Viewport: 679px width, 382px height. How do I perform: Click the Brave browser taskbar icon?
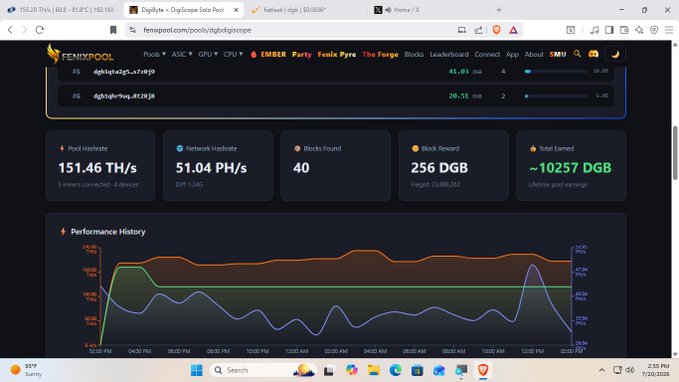(x=483, y=370)
